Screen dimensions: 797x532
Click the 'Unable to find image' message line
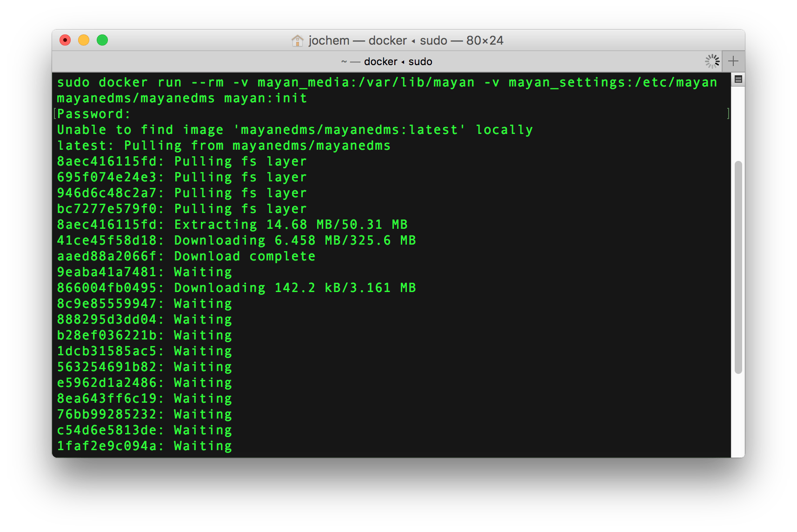(x=295, y=130)
